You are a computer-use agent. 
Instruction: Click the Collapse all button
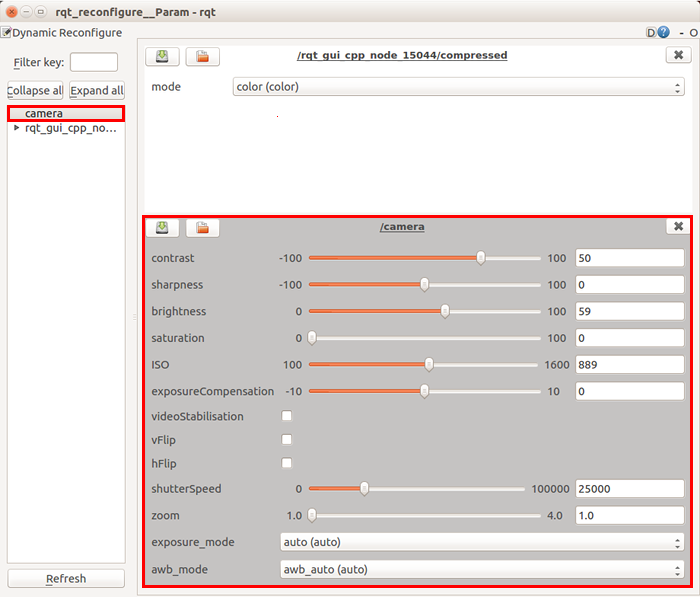pos(35,91)
